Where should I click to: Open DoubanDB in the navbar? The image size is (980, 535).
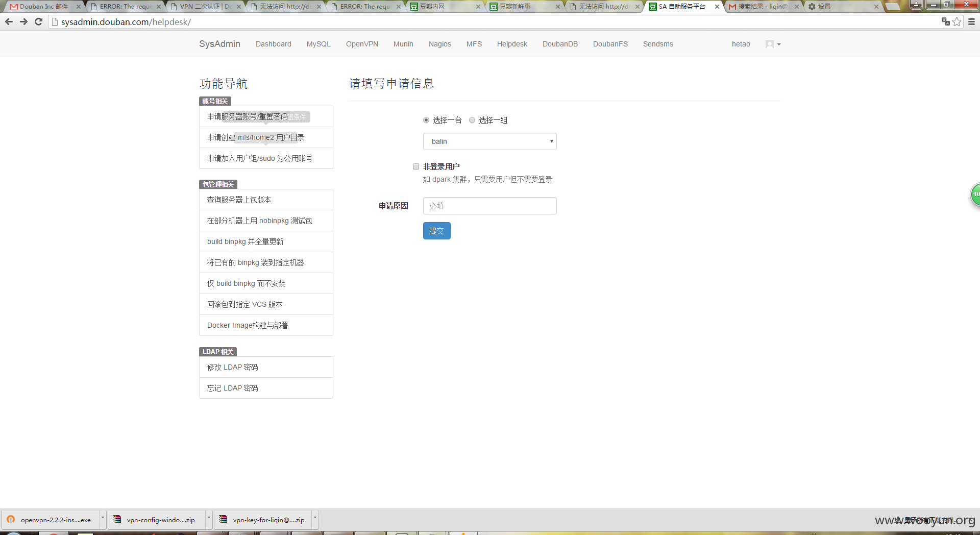click(560, 44)
